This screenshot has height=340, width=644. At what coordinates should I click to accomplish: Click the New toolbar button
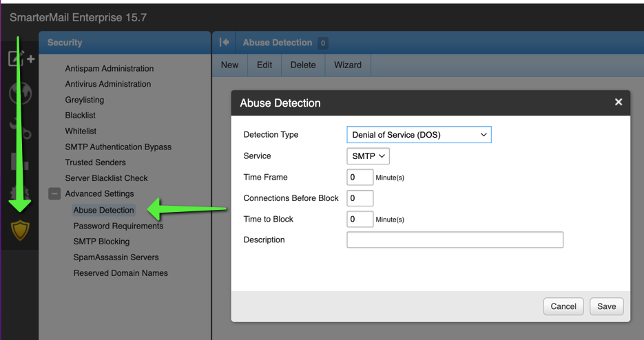pyautogui.click(x=229, y=65)
